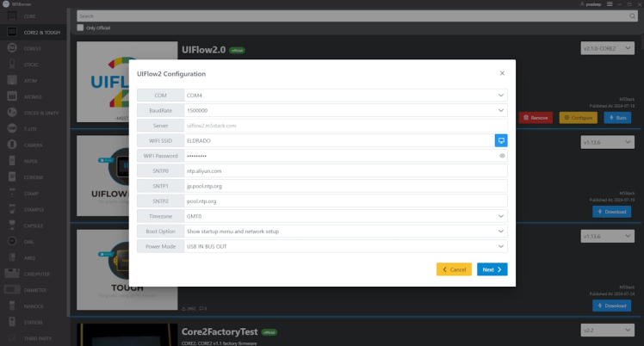Select the STAMP device icon

[x=12, y=193]
